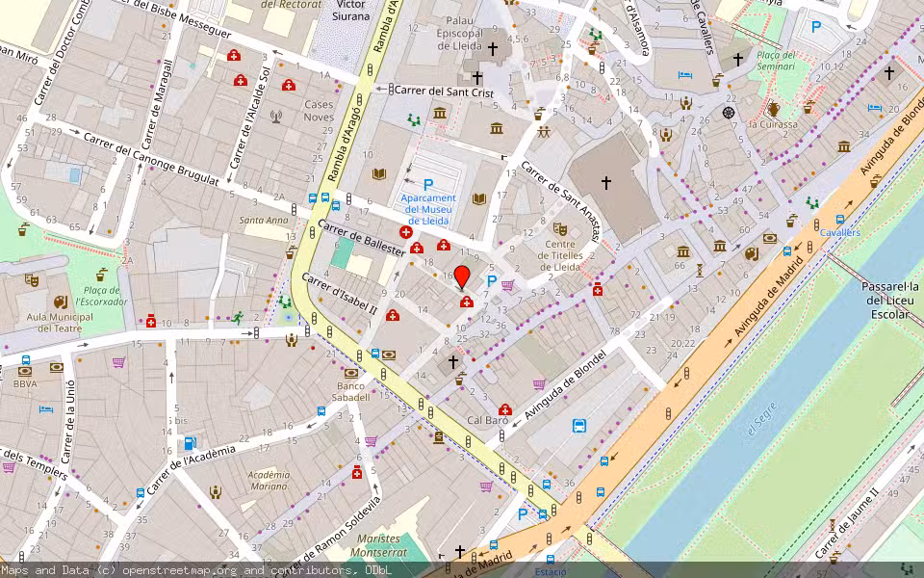Select 'Carrer del Bisbe Messeguer' street label
The width and height of the screenshot is (924, 578).
click(170, 17)
